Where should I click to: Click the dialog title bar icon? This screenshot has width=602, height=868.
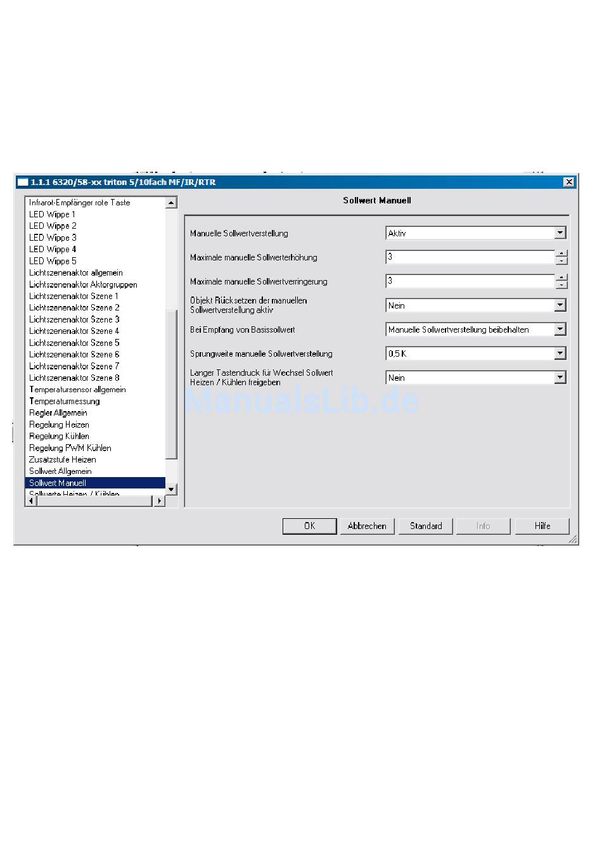[23, 182]
